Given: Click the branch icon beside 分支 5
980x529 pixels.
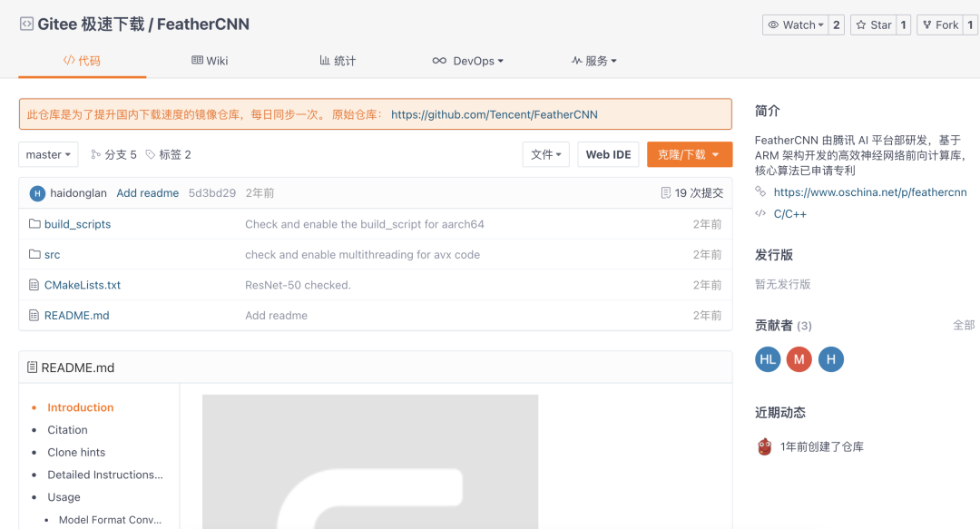Looking at the screenshot, I should point(95,154).
